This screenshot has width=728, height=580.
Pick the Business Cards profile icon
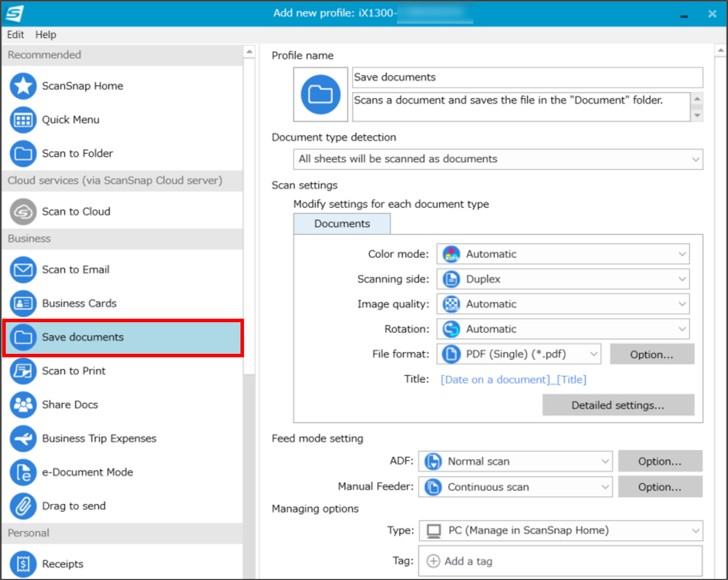pyautogui.click(x=23, y=303)
